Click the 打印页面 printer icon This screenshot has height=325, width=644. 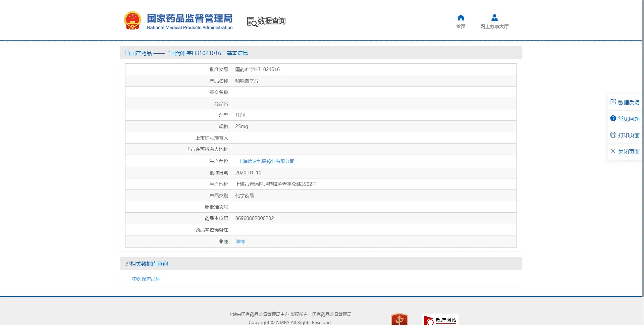tap(613, 134)
